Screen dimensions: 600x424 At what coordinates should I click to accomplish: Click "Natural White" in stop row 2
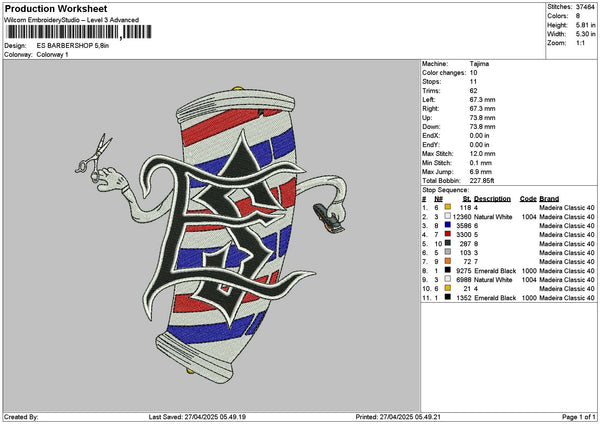(x=493, y=217)
